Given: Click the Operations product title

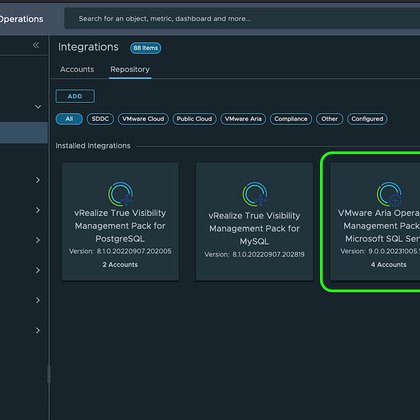Looking at the screenshot, I should click(21, 19).
